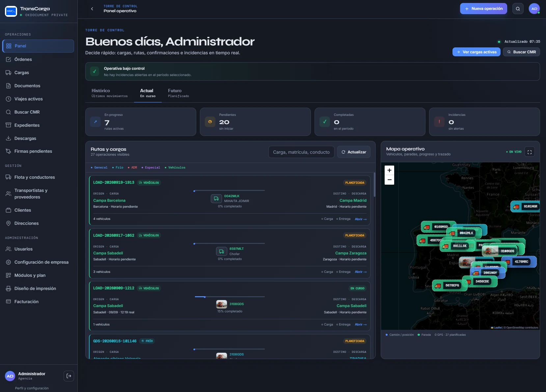The width and height of the screenshot is (546, 392).
Task: Toggle the Vehículos category filter
Action: 175,168
